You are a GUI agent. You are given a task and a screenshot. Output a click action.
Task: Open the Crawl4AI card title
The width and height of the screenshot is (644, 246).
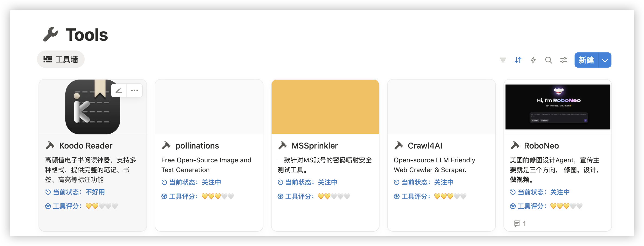point(425,146)
